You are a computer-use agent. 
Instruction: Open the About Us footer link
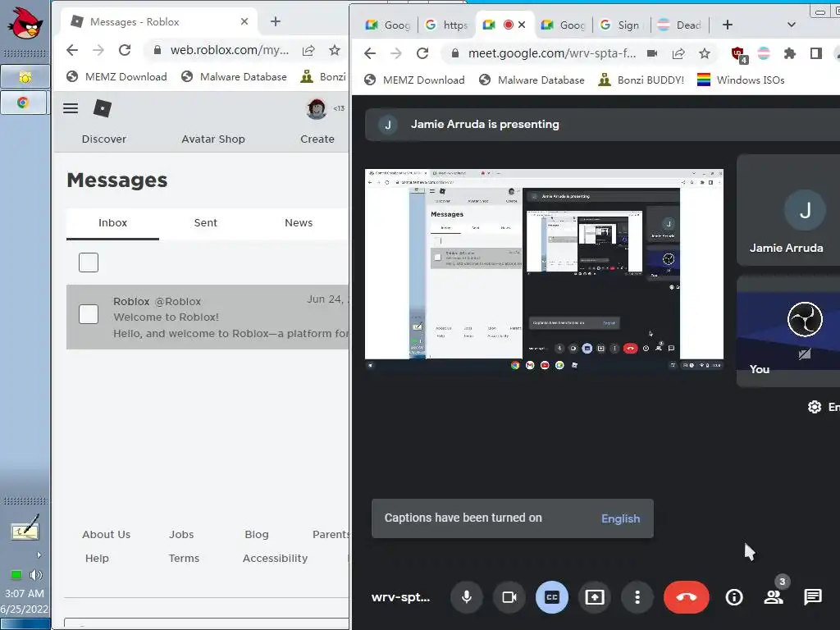pos(106,534)
